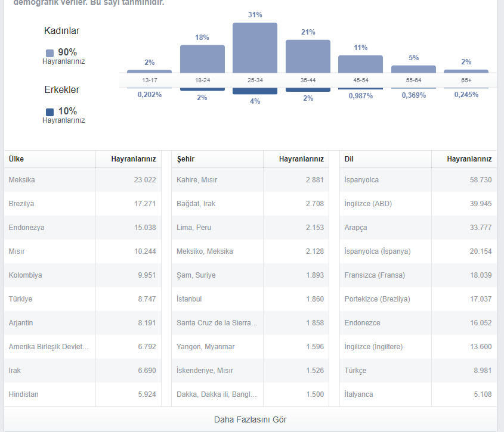Select the Türkçe language row
Screen dimensions: 504x432
point(418,371)
